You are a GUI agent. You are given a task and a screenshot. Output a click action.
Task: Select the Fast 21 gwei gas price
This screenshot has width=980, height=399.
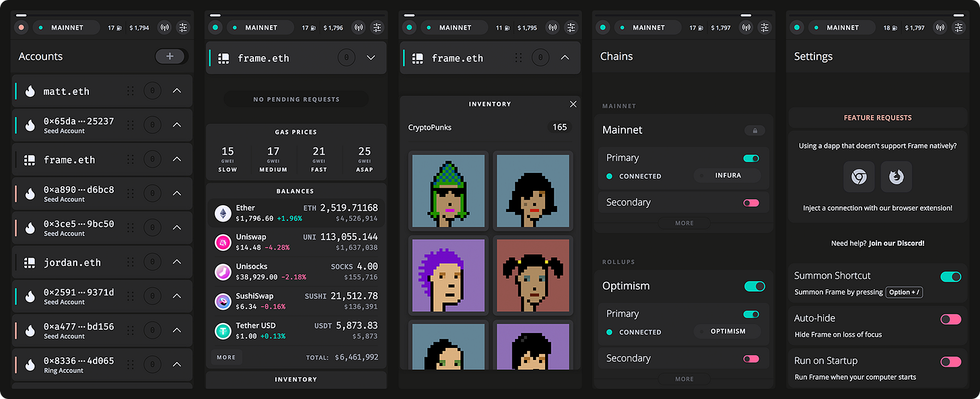(319, 159)
